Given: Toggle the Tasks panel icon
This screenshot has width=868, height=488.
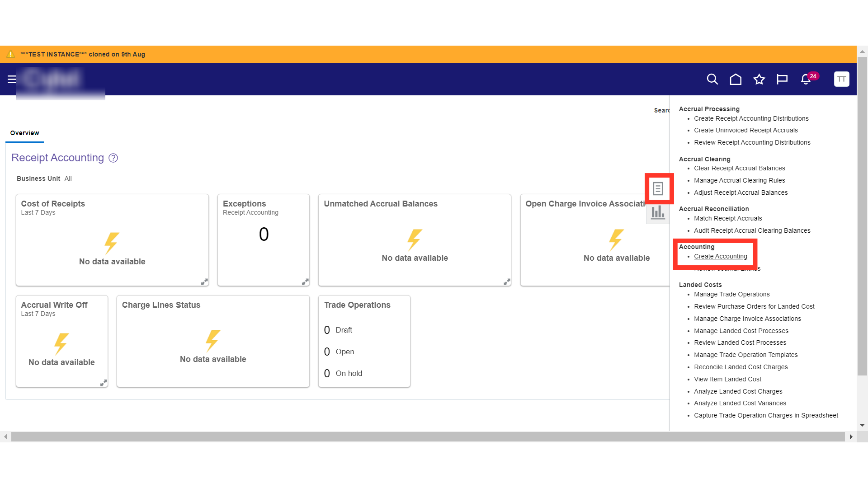Looking at the screenshot, I should (x=658, y=188).
